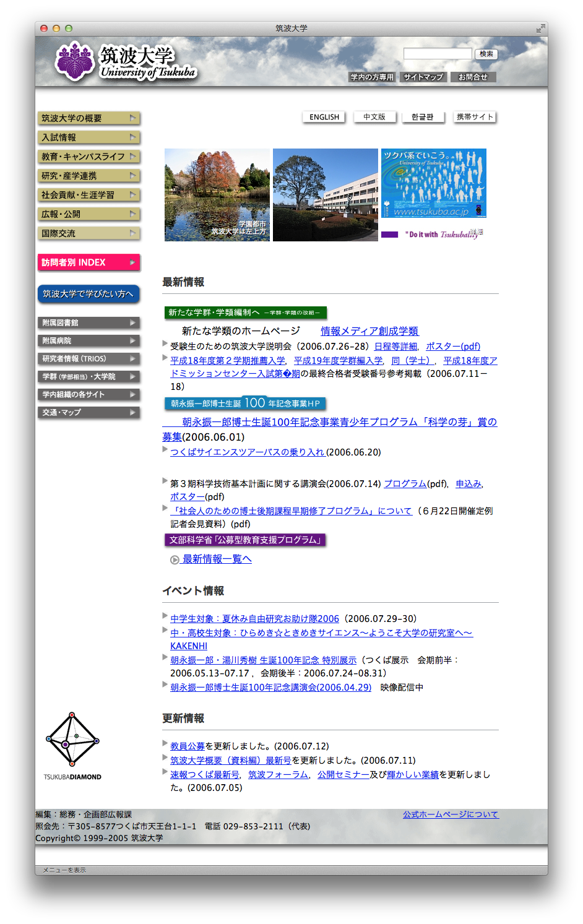Click the メニューを表示 status bar text

(x=64, y=870)
